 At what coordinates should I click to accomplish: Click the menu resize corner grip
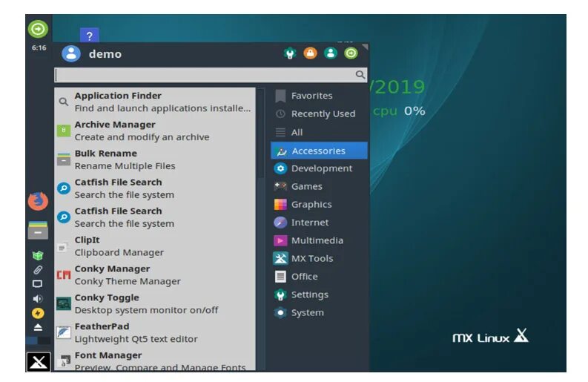365,47
